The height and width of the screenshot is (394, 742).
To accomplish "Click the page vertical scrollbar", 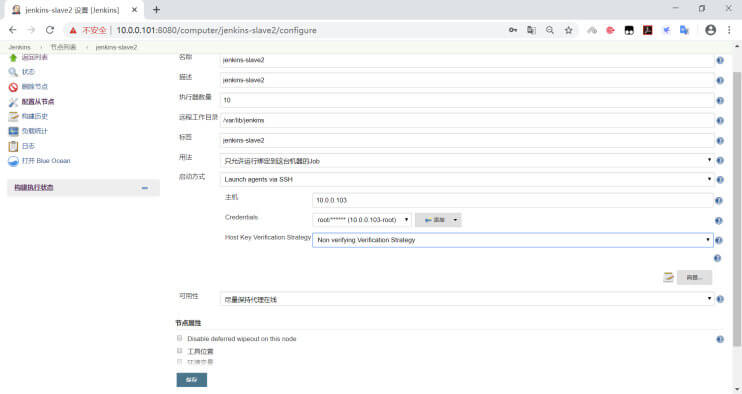I will coord(737,208).
